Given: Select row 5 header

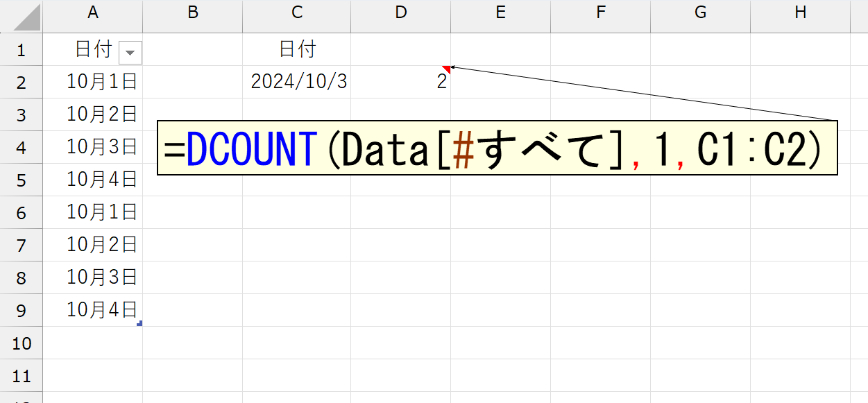Looking at the screenshot, I should coord(21,180).
